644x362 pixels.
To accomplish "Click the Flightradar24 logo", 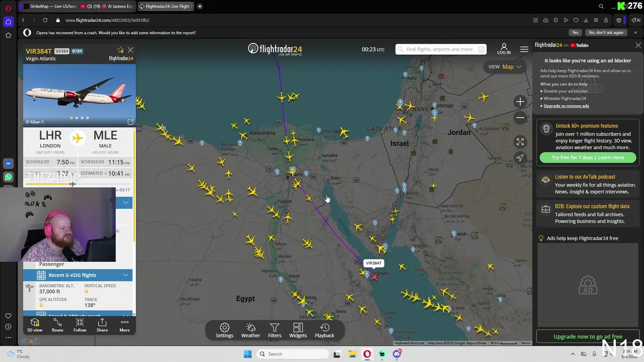I will point(275,49).
